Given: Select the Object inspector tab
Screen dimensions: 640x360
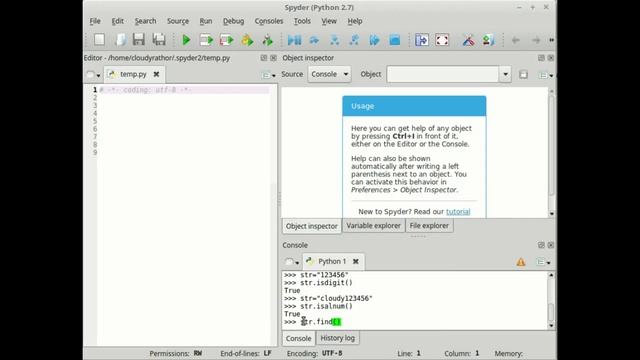Looking at the screenshot, I should point(312,226).
